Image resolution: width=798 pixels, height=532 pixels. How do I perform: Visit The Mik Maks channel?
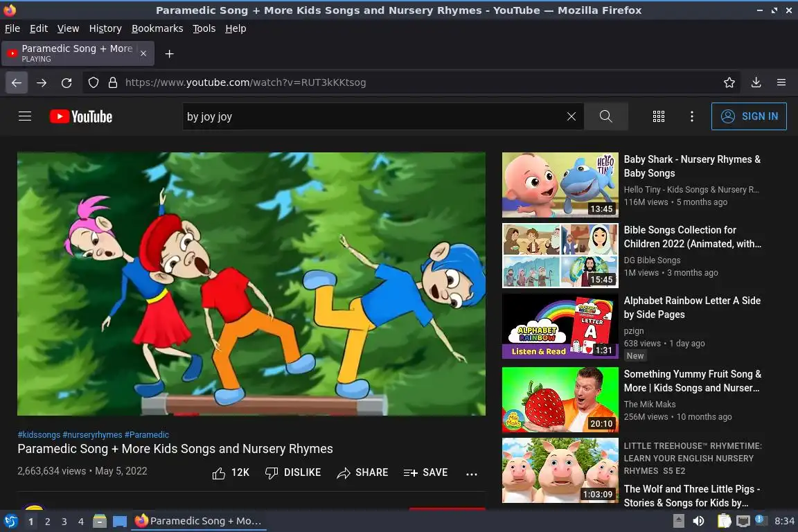click(650, 405)
